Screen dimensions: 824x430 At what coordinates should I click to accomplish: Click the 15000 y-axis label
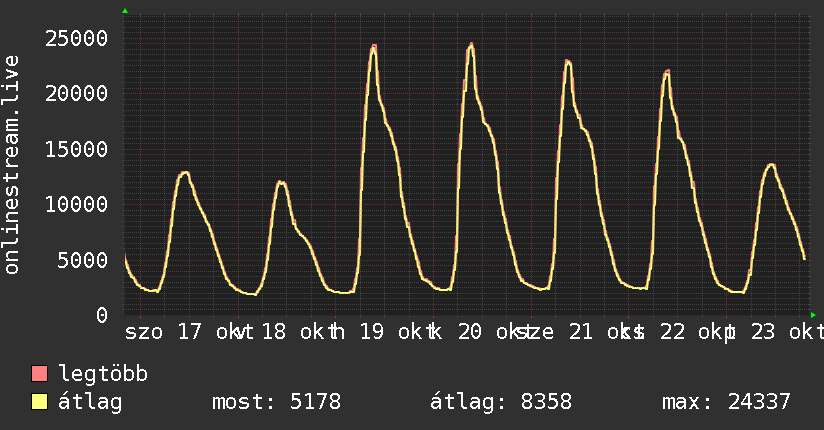pos(76,149)
